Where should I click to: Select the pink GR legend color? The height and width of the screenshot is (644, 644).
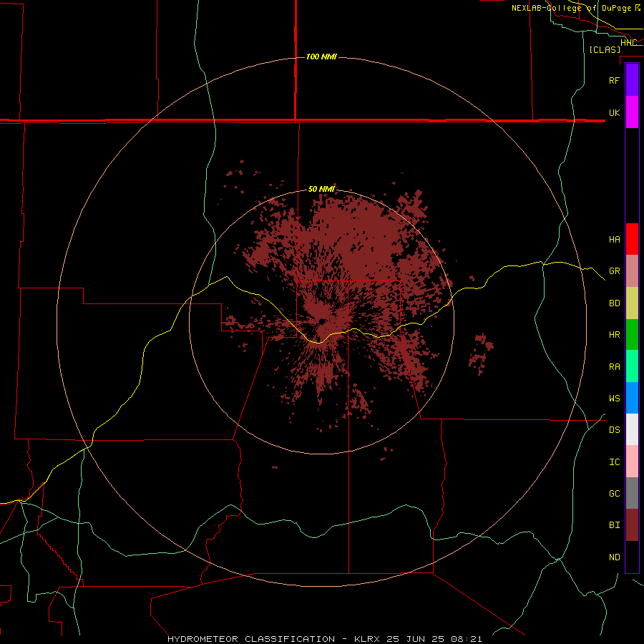(x=632, y=271)
